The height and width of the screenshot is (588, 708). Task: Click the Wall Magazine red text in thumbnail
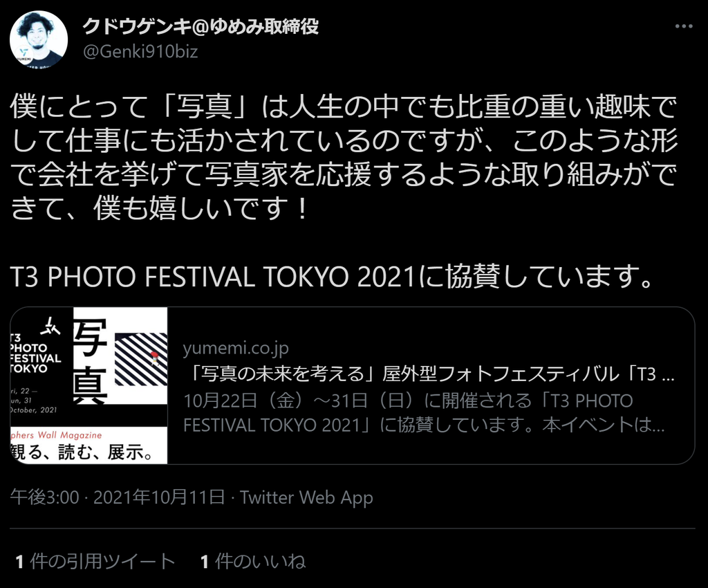click(x=57, y=435)
